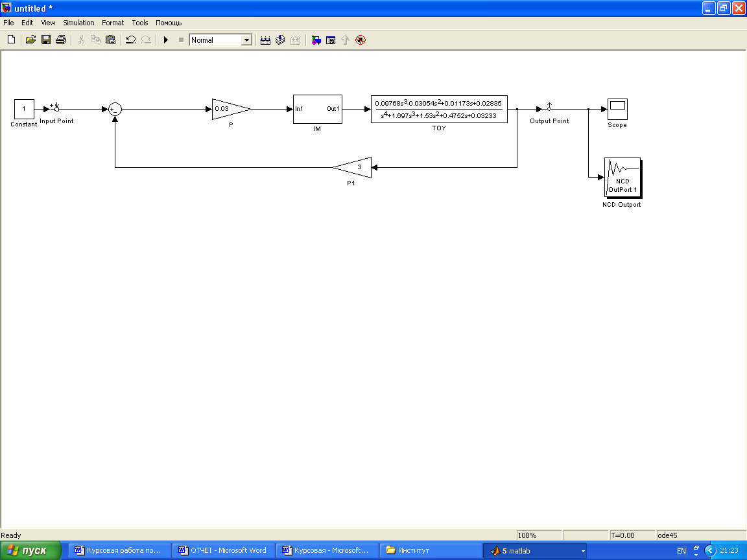The width and height of the screenshot is (747, 560).
Task: Click the Update diagram toolbar icon
Action: coord(281,40)
